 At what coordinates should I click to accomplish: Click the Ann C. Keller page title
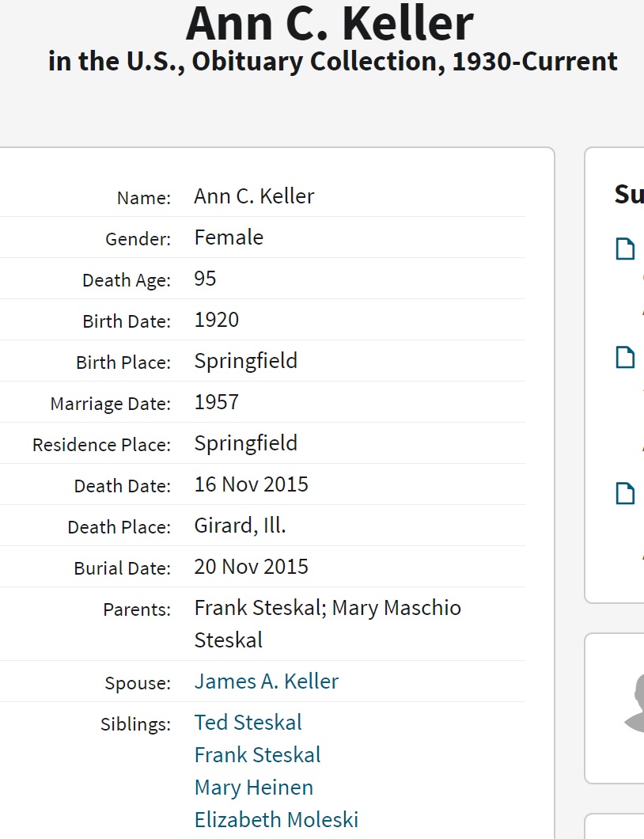click(x=330, y=24)
